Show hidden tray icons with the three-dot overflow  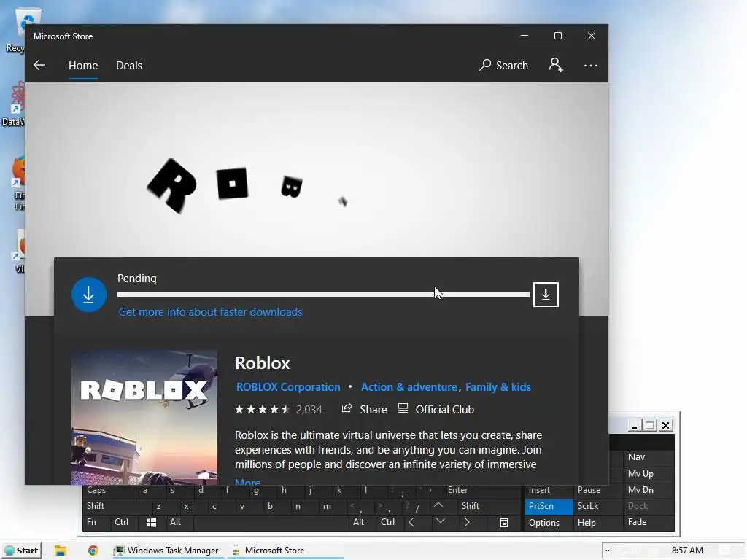(x=608, y=551)
